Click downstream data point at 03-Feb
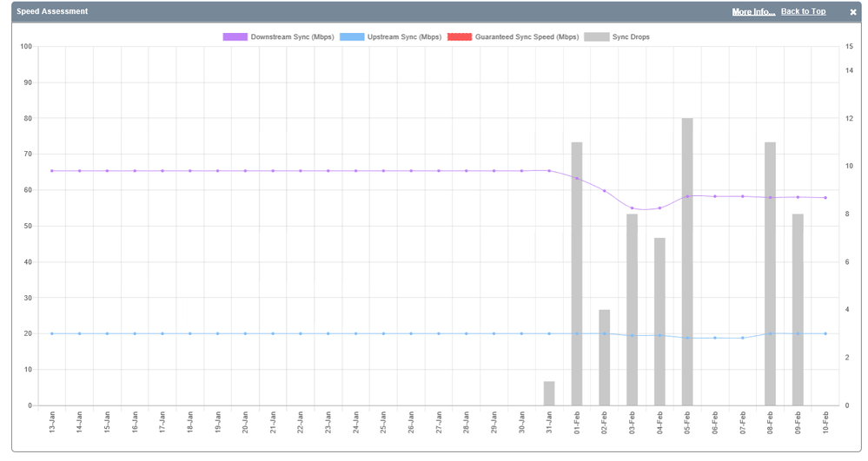The width and height of the screenshot is (868, 461). tap(632, 208)
